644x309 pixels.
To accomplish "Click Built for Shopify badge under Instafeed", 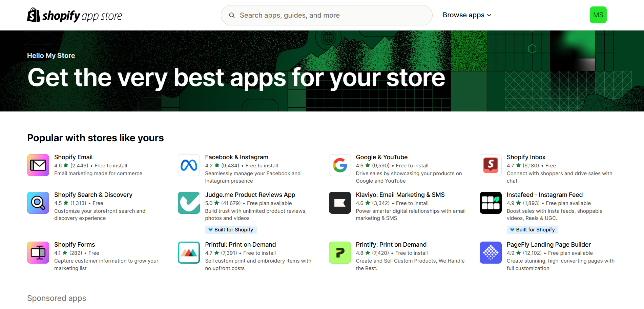I will point(532,230).
